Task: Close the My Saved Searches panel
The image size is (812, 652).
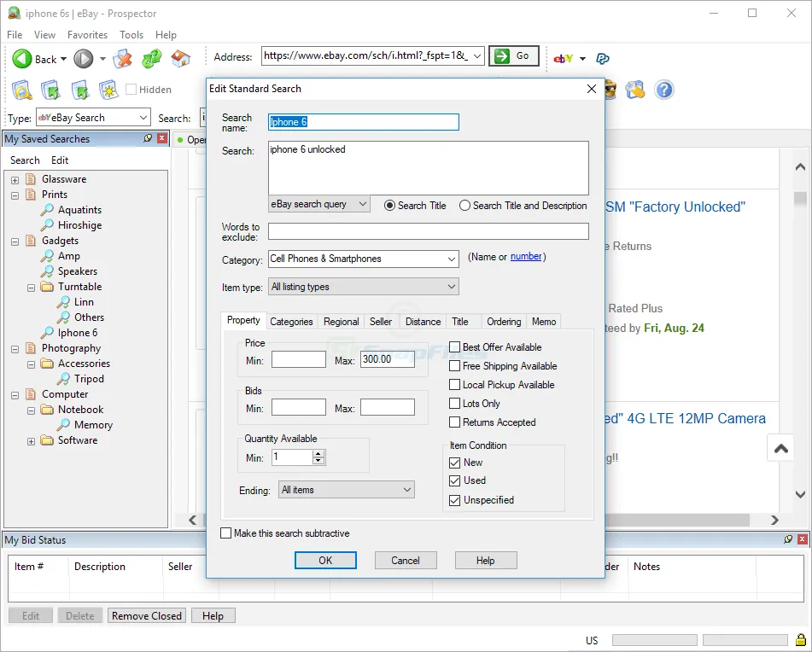Action: (162, 138)
